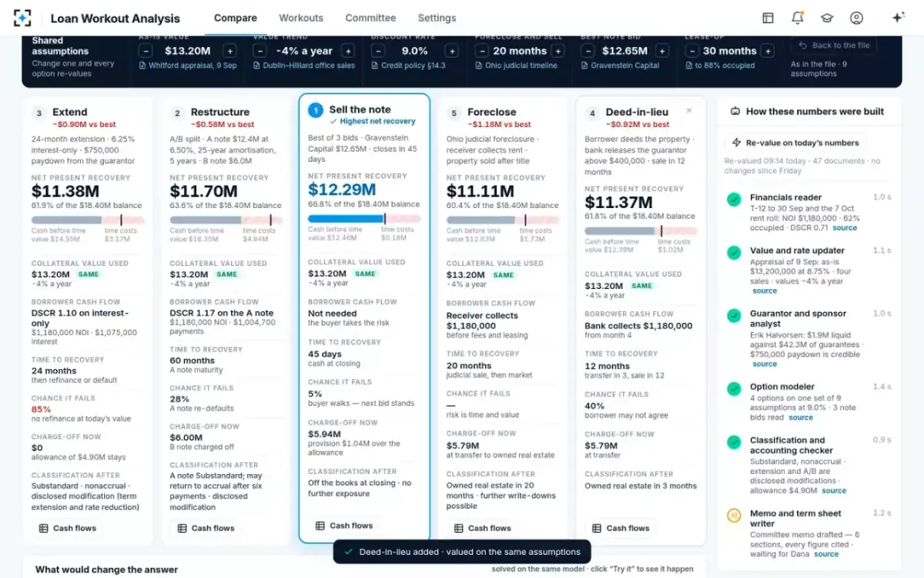
Task: Open Cash flows for the Foreclose option
Action: coord(483,528)
